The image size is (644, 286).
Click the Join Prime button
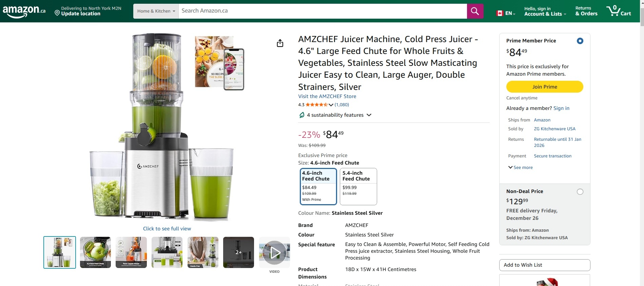[x=544, y=87]
